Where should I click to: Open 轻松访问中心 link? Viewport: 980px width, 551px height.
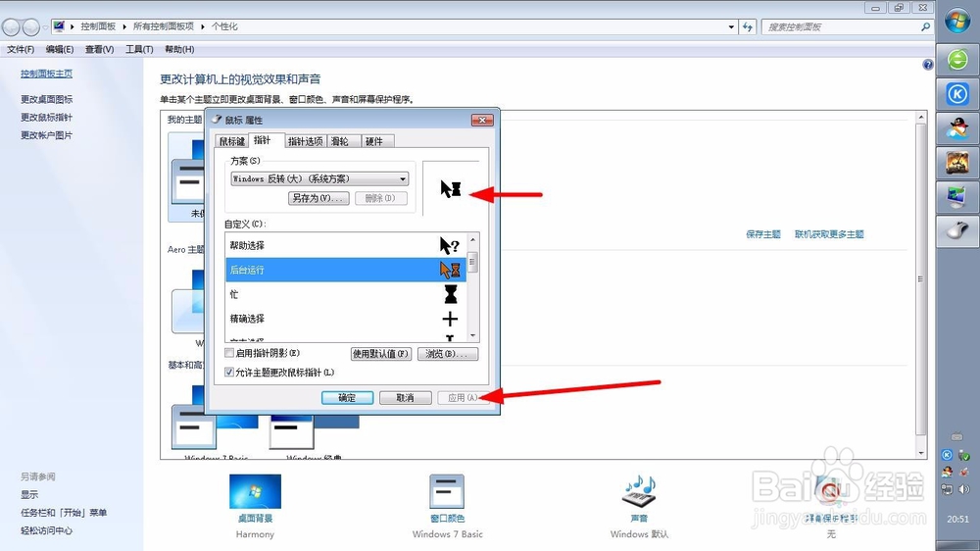(x=46, y=531)
